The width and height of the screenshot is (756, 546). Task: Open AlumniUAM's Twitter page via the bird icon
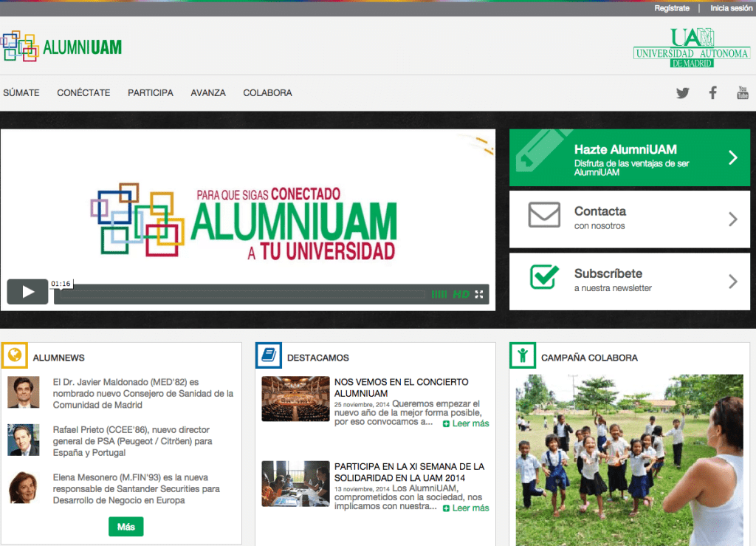click(682, 92)
